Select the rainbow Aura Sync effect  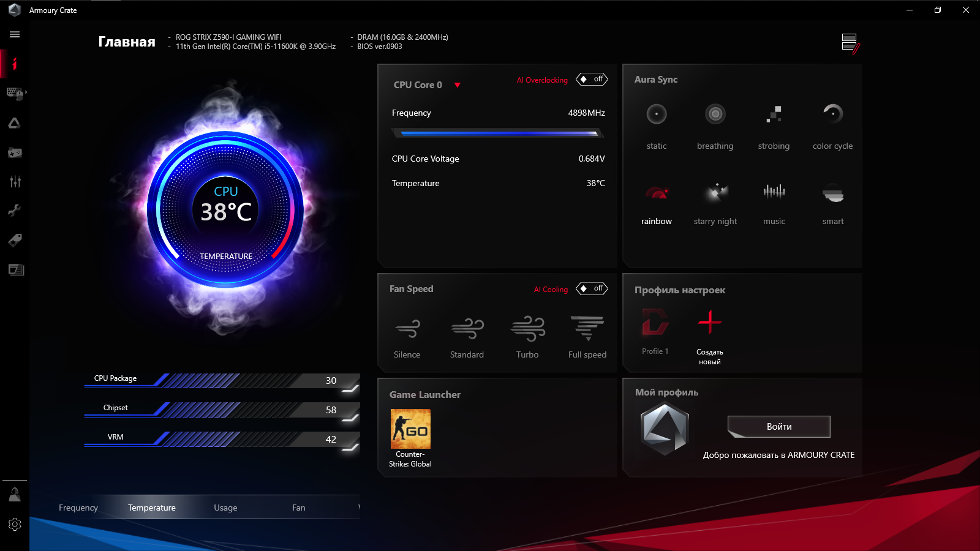click(656, 202)
